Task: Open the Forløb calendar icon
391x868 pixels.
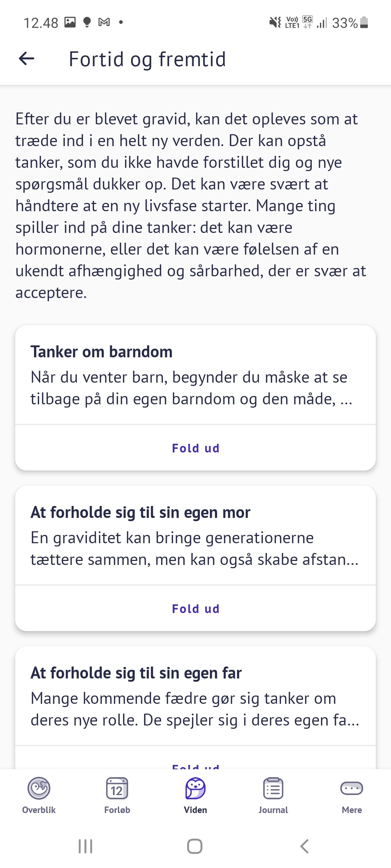Action: pos(117,788)
